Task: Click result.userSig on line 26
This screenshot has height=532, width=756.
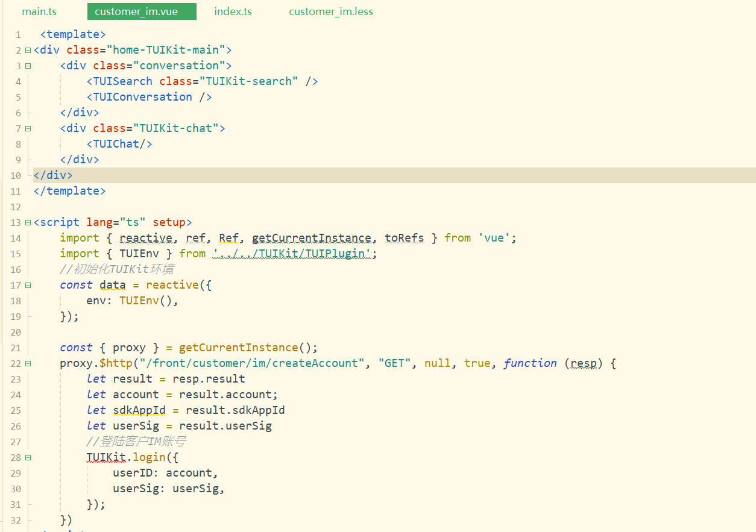Action: (225, 426)
